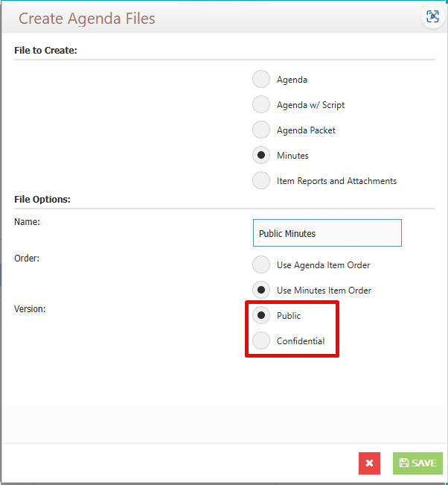Choose Item Reports and Attachments option
The width and height of the screenshot is (448, 485).
[261, 180]
